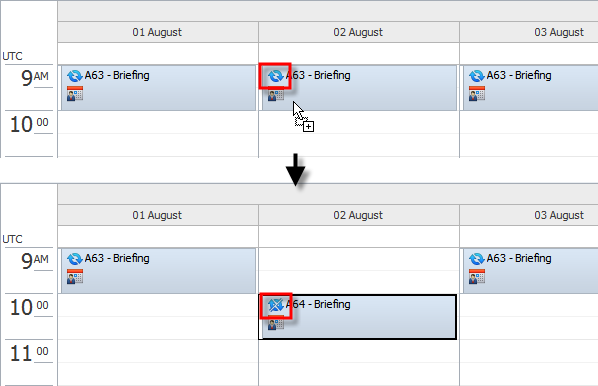The image size is (598, 386).
Task: Click the 11 00 time label
Action: (x=29, y=353)
